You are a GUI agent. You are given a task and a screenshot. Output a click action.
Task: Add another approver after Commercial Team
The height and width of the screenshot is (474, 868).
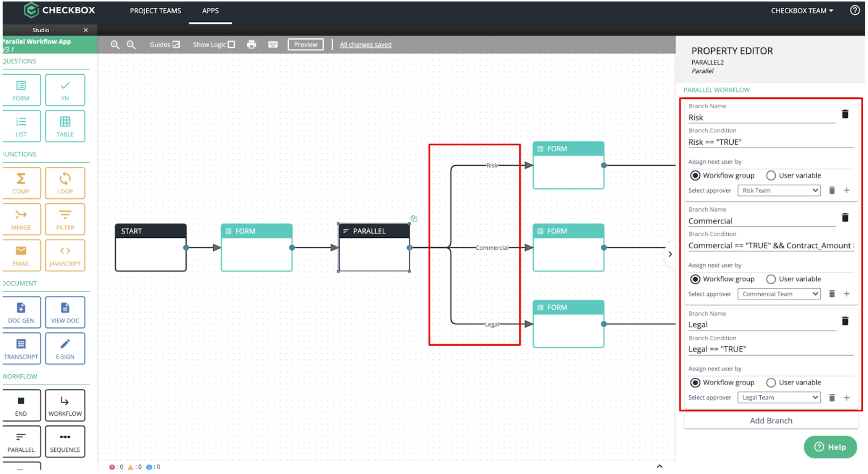point(847,294)
